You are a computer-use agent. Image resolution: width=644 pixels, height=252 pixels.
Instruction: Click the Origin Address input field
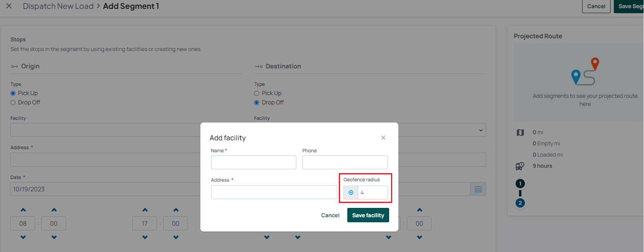coord(105,160)
